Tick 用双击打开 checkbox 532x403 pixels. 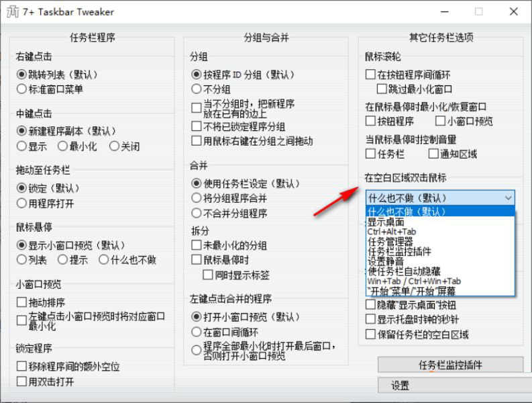pos(21,382)
